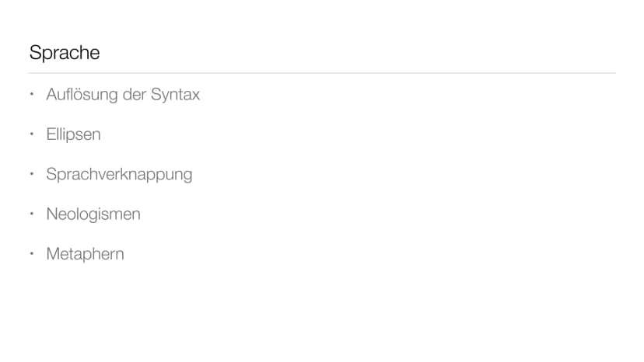Click the "Sprachverknappung" bullet text
The width and height of the screenshot is (644, 362).
coord(119,175)
